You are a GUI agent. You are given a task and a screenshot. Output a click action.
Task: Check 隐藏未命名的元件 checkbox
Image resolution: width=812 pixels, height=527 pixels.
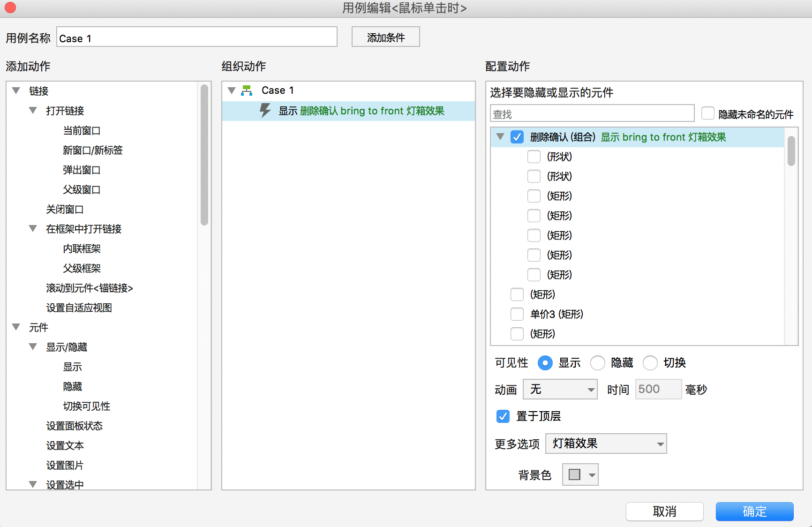pyautogui.click(x=707, y=113)
